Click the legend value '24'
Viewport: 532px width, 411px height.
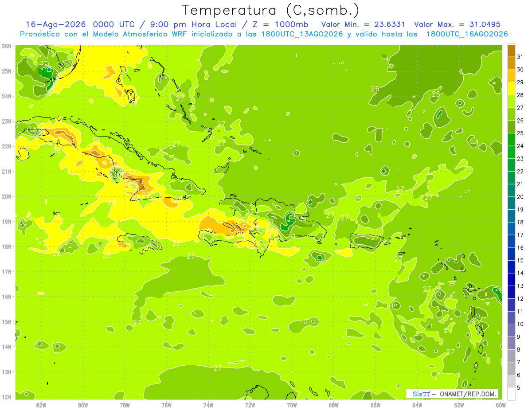click(520, 146)
